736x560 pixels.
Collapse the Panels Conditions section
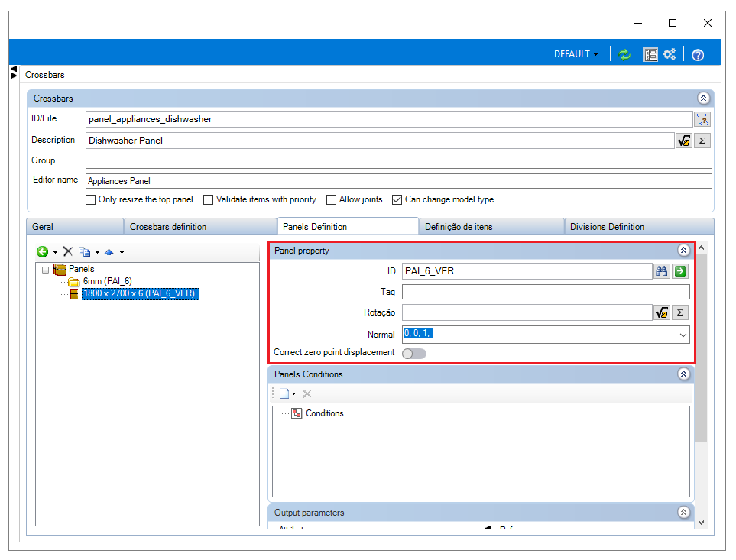(683, 374)
